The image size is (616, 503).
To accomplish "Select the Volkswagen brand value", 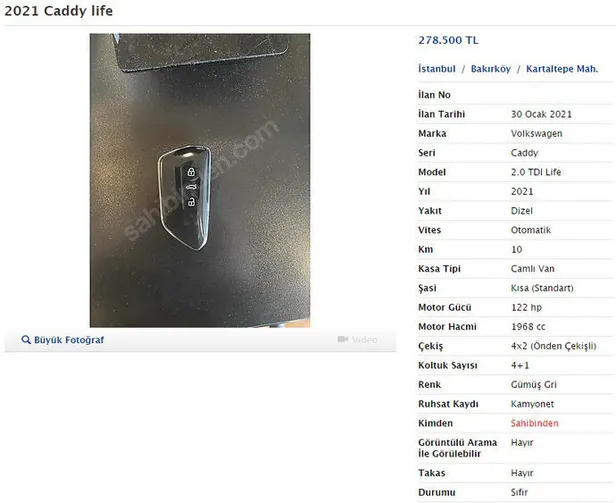I will 536,134.
